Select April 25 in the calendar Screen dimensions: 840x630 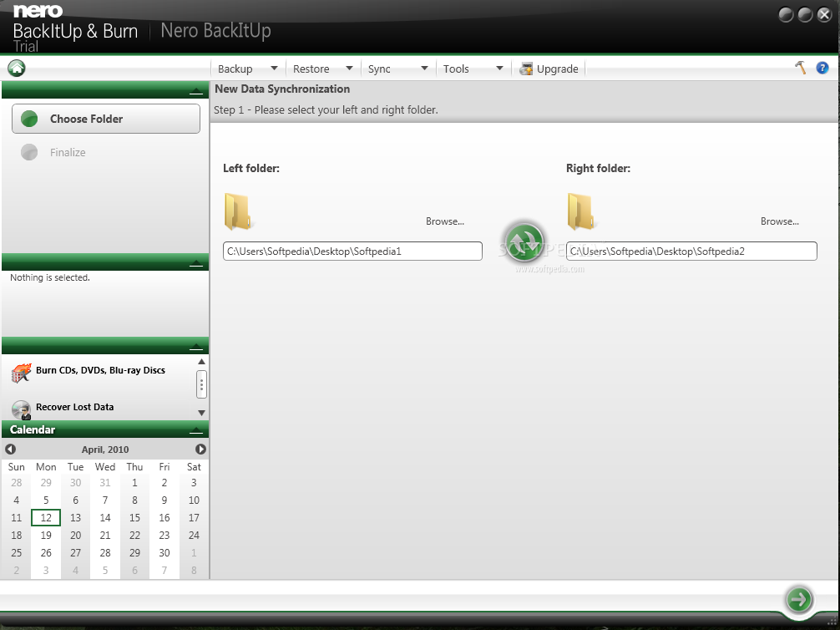[x=17, y=553]
